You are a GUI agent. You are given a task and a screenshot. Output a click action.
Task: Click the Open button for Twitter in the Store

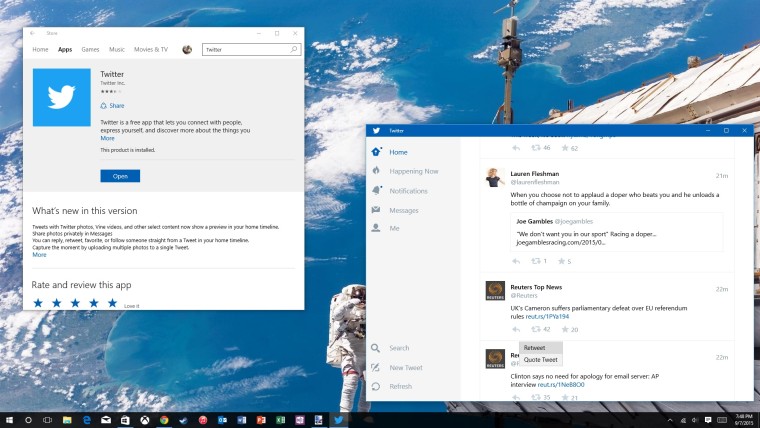[120, 176]
